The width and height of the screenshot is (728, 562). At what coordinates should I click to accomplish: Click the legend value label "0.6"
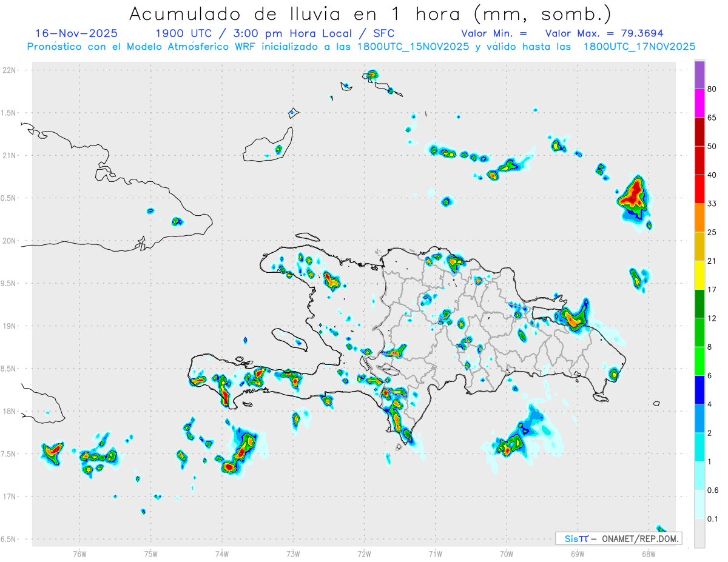pyautogui.click(x=713, y=490)
